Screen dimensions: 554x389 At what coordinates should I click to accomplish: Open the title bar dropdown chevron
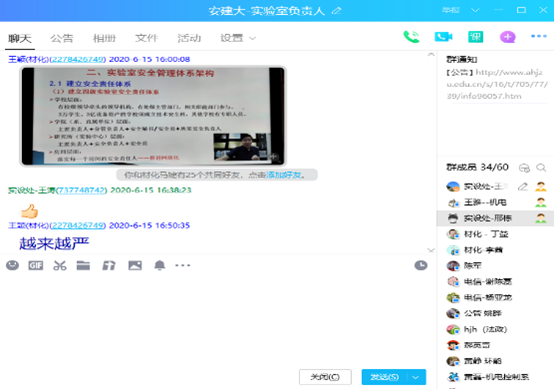point(475,10)
